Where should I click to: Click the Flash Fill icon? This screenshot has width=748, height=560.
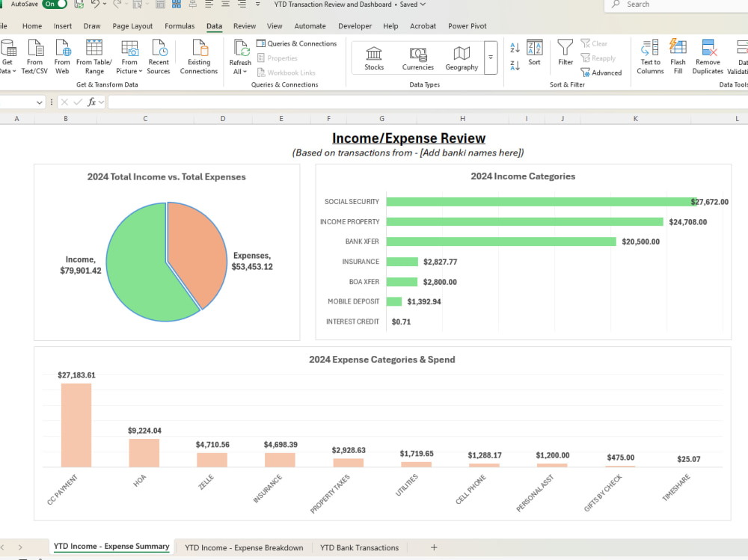click(678, 56)
